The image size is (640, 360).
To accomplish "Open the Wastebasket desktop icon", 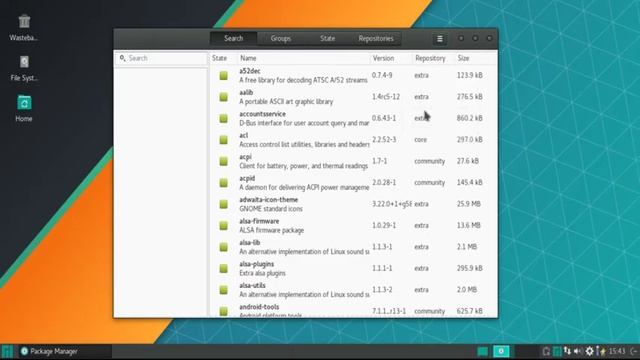I will [24, 21].
